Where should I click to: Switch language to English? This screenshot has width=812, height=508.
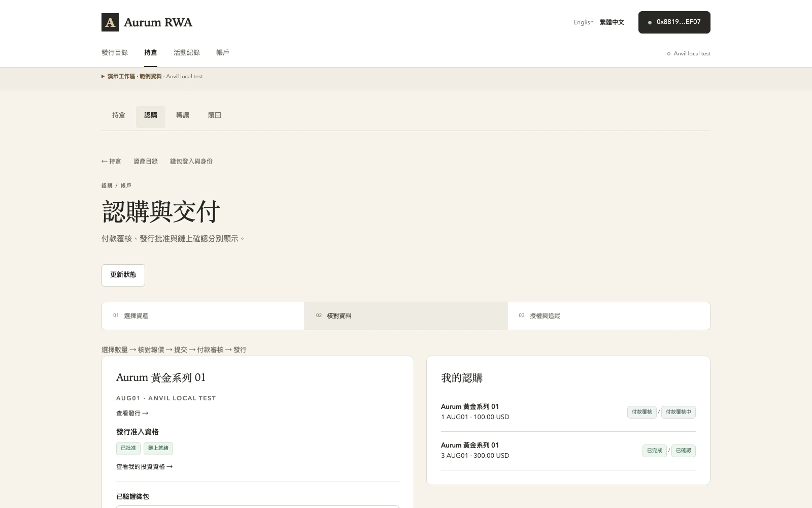coord(583,22)
